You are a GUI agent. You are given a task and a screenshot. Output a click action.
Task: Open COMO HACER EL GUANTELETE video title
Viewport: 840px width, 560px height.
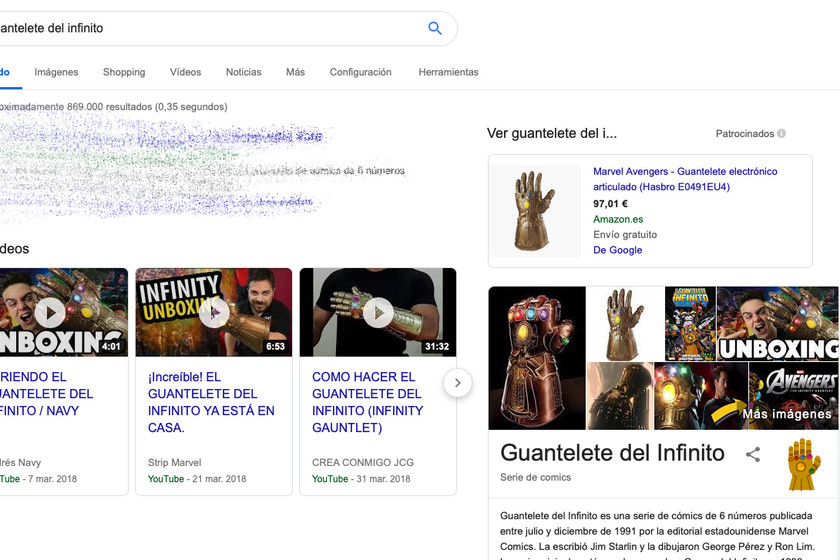click(x=368, y=402)
